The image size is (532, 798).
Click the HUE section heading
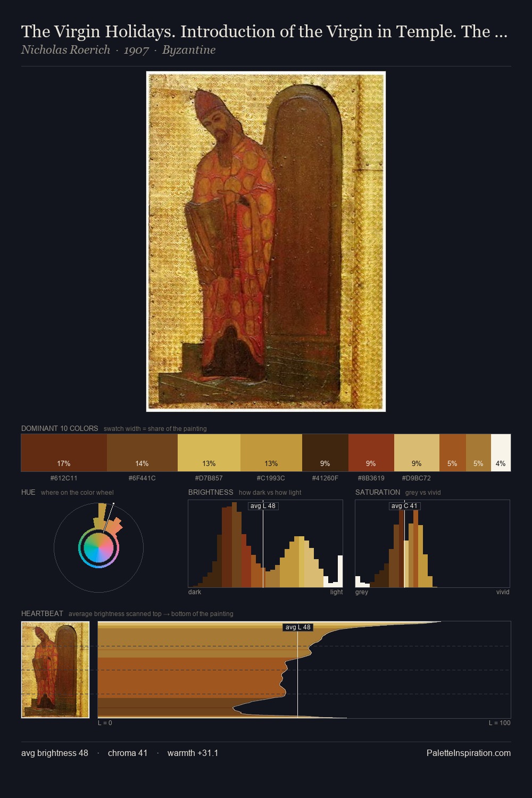pyautogui.click(x=28, y=492)
